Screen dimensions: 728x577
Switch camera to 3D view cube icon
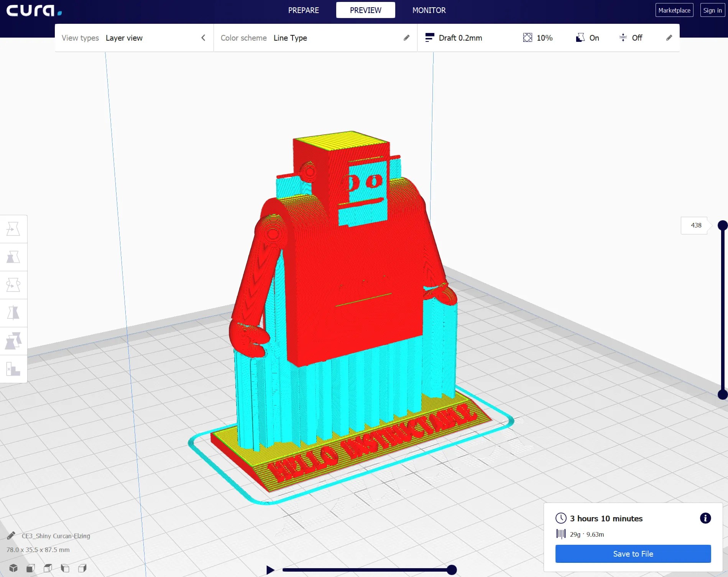pyautogui.click(x=15, y=568)
